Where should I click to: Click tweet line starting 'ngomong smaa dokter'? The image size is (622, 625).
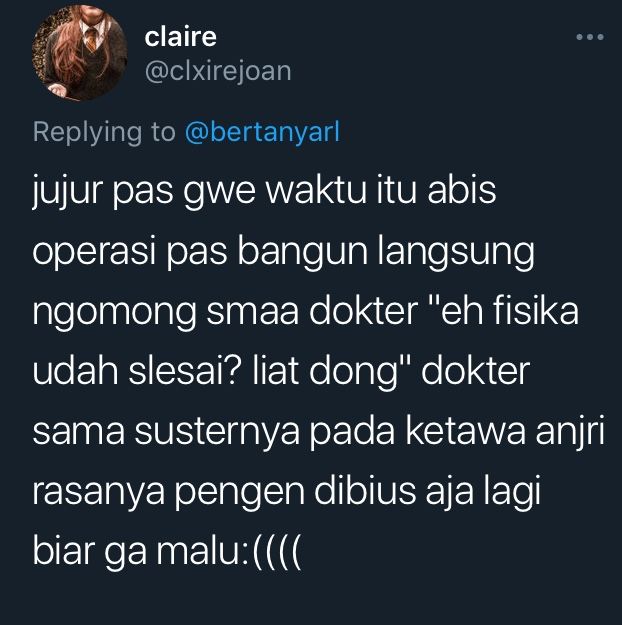305,311
